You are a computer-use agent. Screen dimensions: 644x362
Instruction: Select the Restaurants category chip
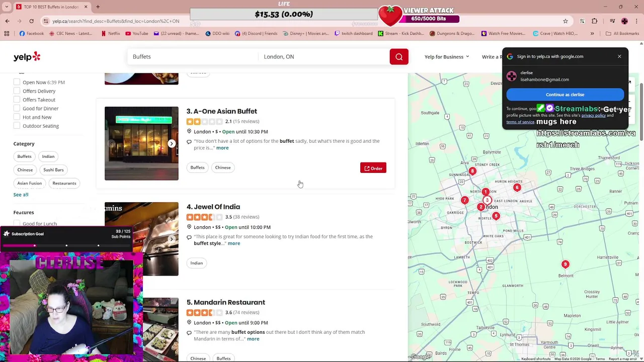point(64,183)
